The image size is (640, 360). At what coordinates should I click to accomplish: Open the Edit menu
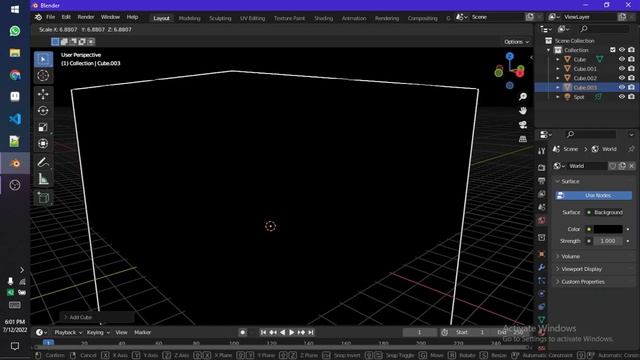(x=66, y=17)
